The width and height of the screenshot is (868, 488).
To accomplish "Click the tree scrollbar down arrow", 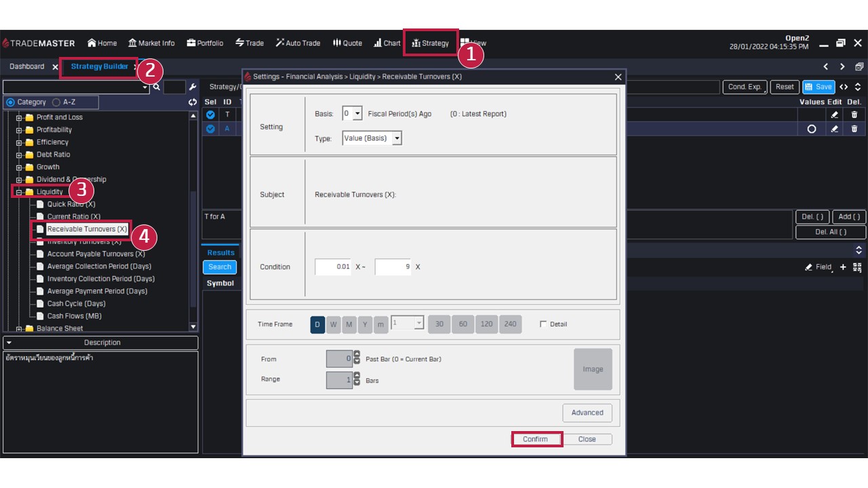I will [x=193, y=327].
